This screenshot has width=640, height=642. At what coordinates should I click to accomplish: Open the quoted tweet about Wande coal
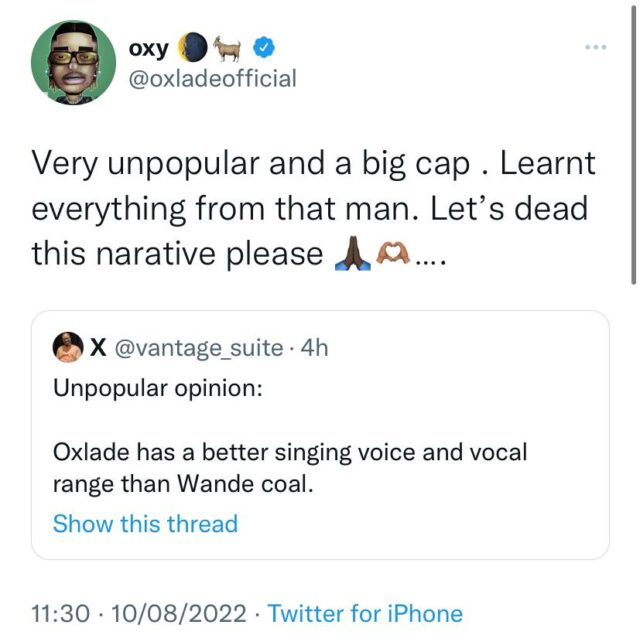click(320, 452)
